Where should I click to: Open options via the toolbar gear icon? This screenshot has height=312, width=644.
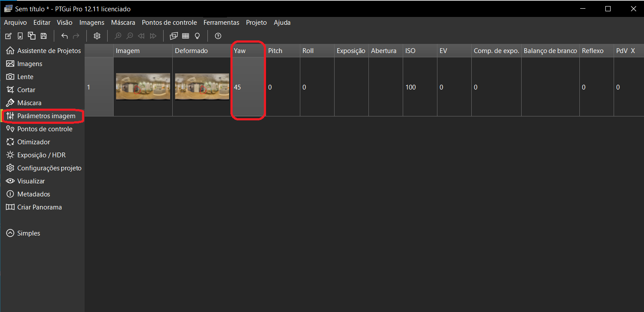(x=97, y=36)
